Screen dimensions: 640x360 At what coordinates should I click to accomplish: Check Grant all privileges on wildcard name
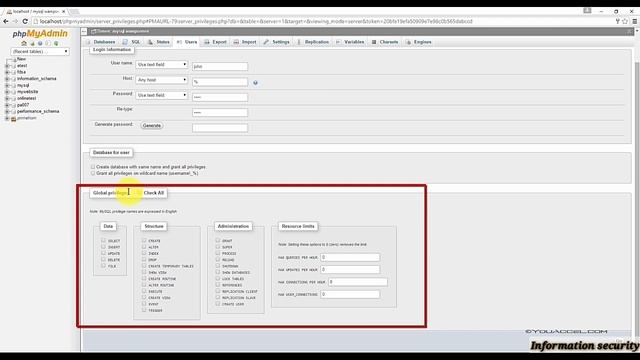[x=93, y=173]
